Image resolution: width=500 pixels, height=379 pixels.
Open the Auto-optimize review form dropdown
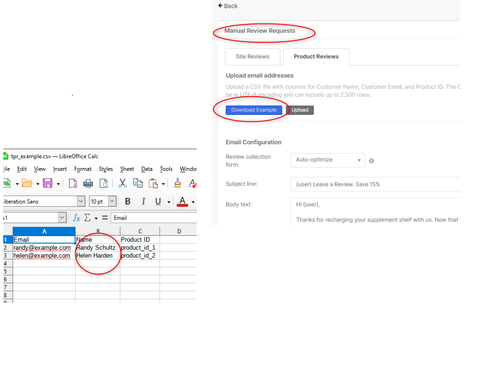[x=328, y=160]
